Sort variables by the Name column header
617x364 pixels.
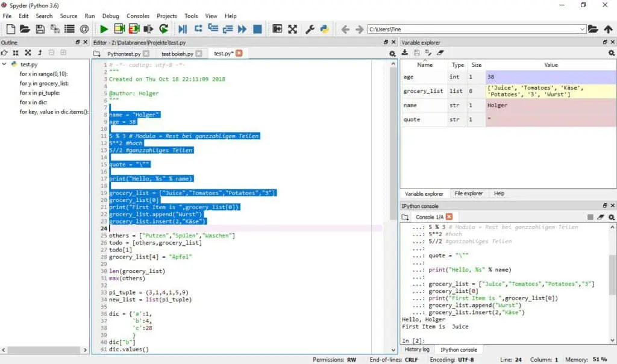[x=425, y=65]
